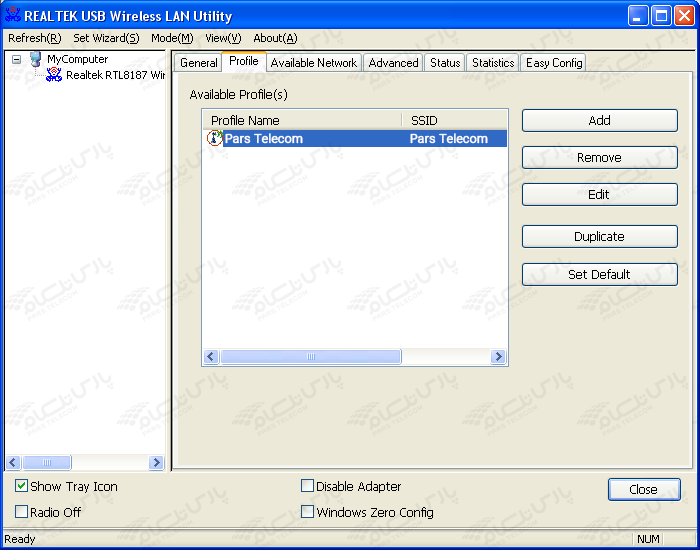Open the Refresh(R) menu
The width and height of the screenshot is (700, 550).
[35, 38]
